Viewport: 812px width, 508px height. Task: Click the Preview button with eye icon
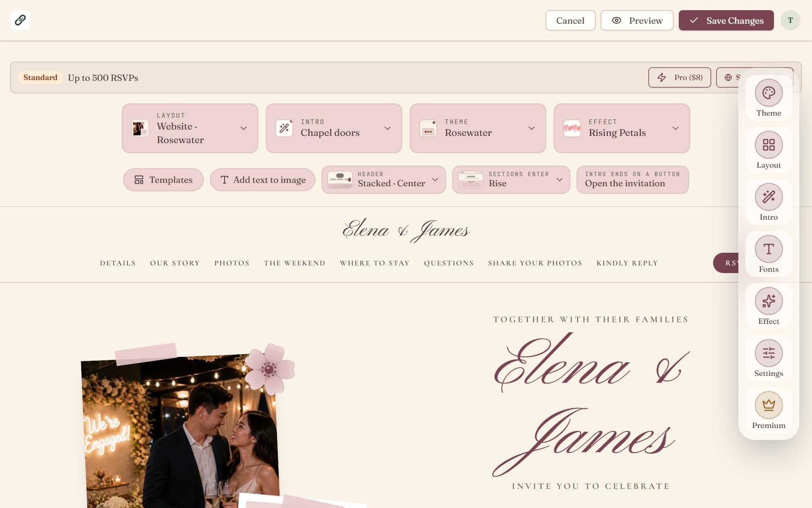coord(637,20)
